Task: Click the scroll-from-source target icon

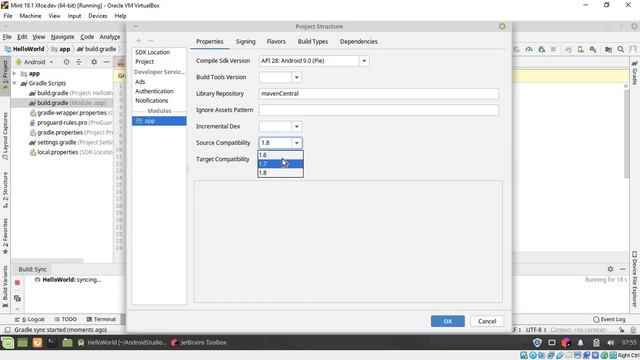Action: click(66, 62)
